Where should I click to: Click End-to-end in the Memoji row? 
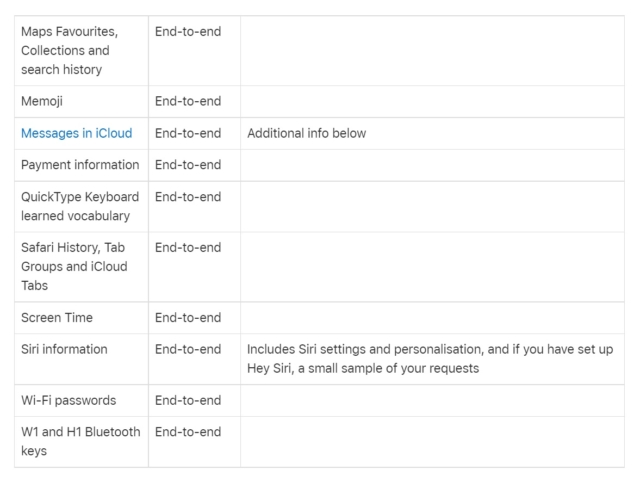pyautogui.click(x=188, y=101)
